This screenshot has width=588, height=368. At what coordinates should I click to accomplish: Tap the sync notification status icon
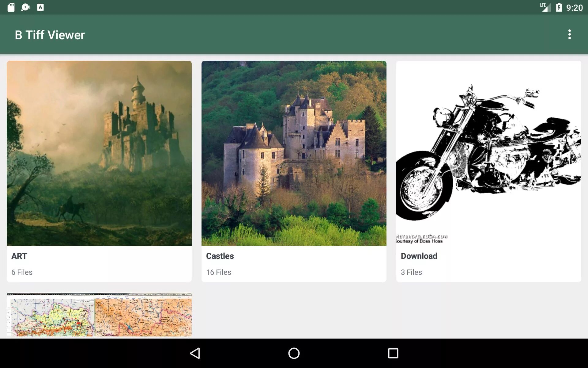tap(26, 7)
